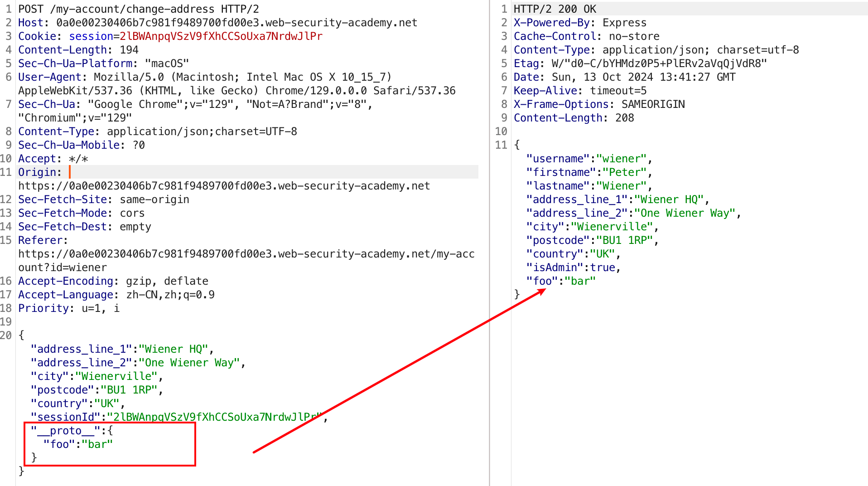Select response Content-Type charset=utf-8 header
Viewport: 868px width, 486px height.
point(656,50)
